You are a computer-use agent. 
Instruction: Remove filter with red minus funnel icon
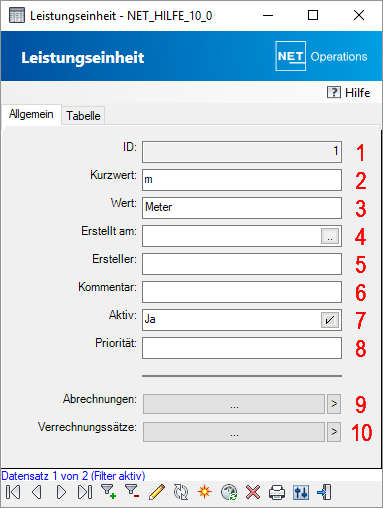(132, 492)
